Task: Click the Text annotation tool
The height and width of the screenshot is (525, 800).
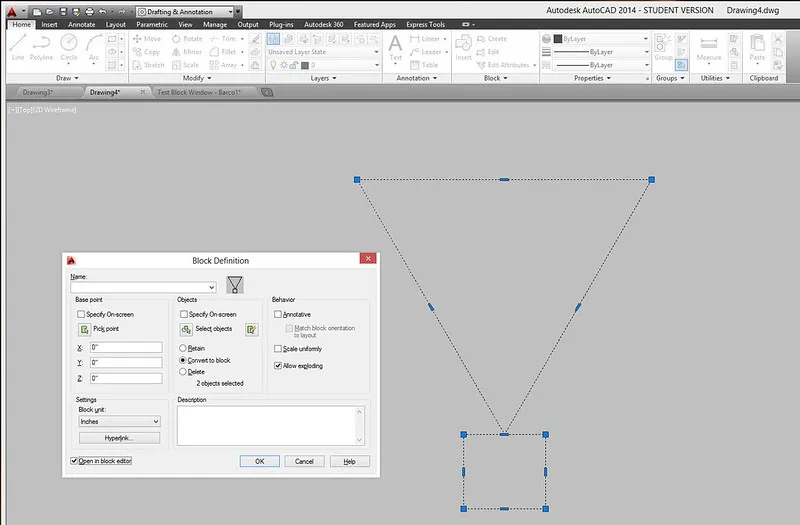Action: coord(396,46)
